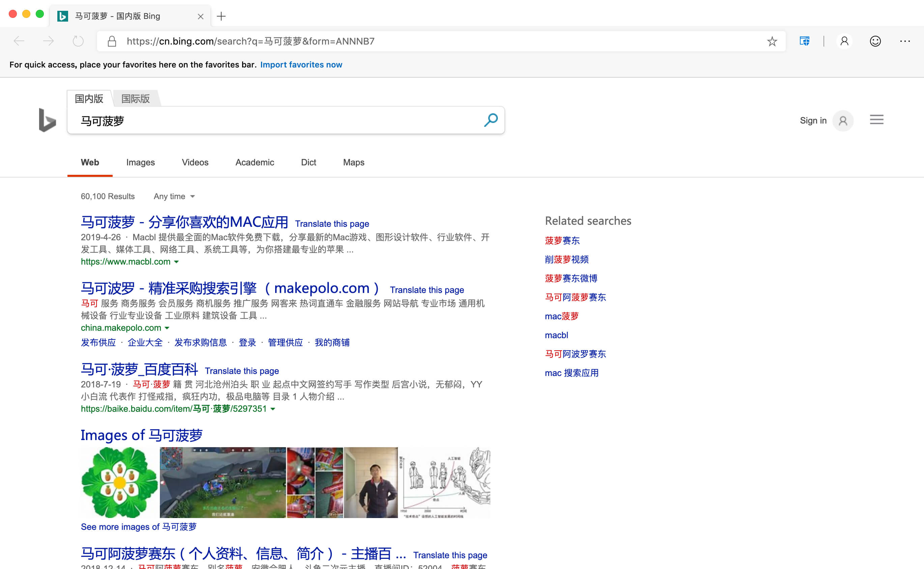The image size is (924, 569).
Task: Click the 发布供应 sublink
Action: pos(98,343)
